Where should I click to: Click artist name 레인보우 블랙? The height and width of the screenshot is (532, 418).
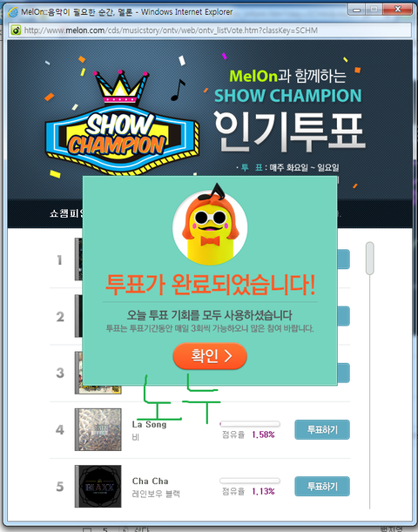pyautogui.click(x=156, y=494)
